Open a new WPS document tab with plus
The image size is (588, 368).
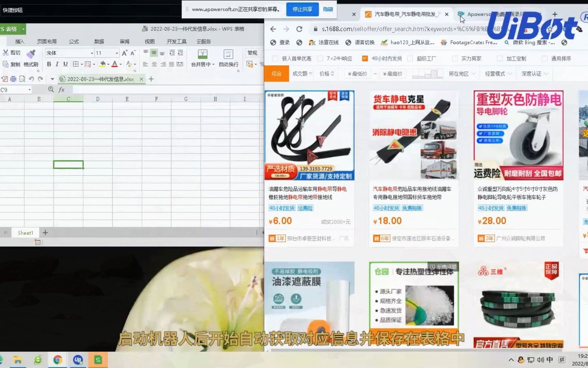click(x=151, y=79)
